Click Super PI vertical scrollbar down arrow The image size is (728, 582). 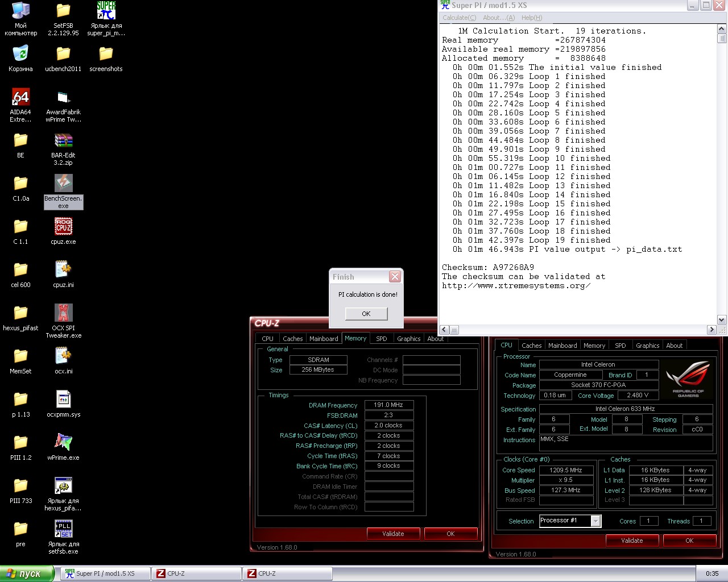[x=721, y=320]
